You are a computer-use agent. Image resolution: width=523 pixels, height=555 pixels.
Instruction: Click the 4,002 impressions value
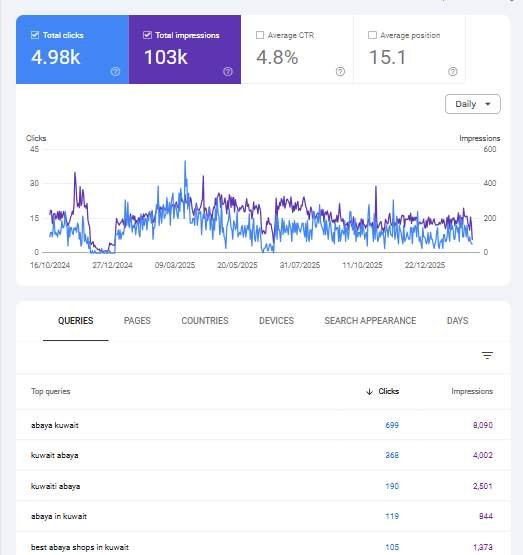483,455
